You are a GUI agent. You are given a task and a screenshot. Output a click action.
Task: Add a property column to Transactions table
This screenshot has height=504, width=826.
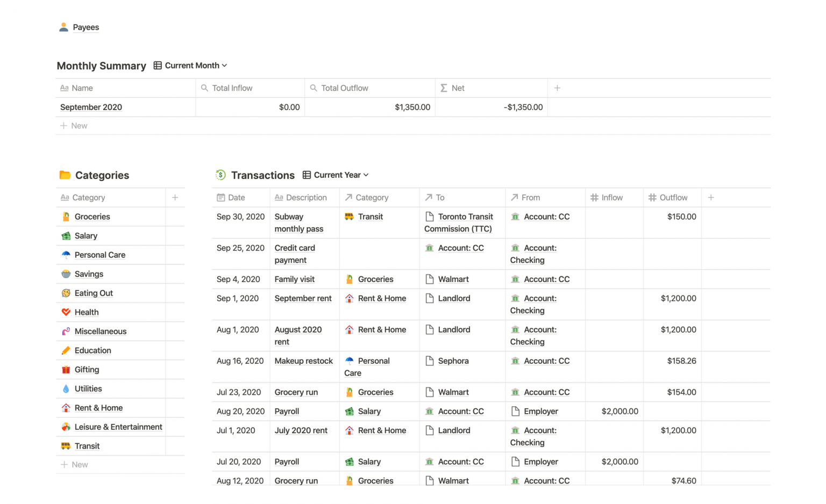(711, 198)
